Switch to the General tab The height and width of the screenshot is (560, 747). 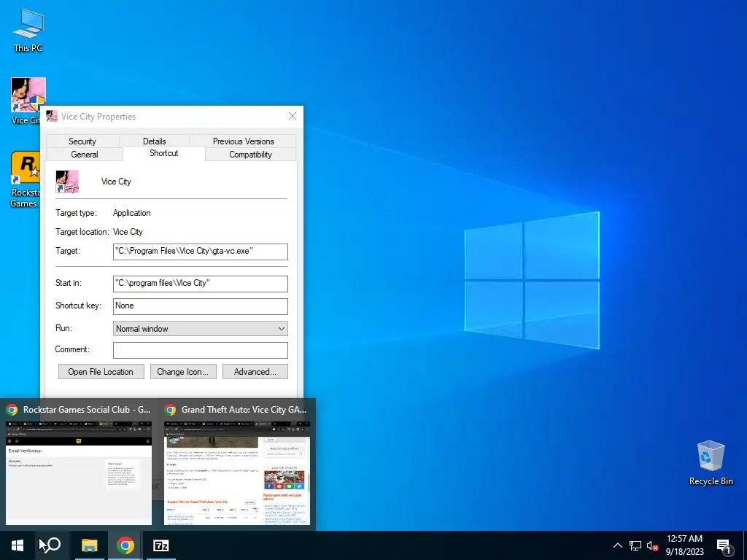click(x=85, y=155)
